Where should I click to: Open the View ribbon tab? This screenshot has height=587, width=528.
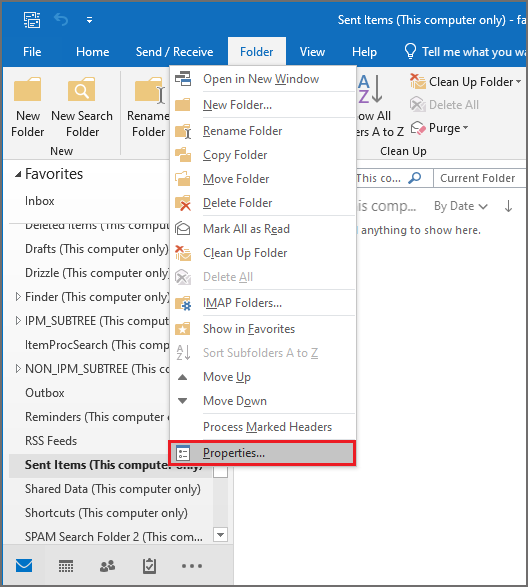pos(312,52)
